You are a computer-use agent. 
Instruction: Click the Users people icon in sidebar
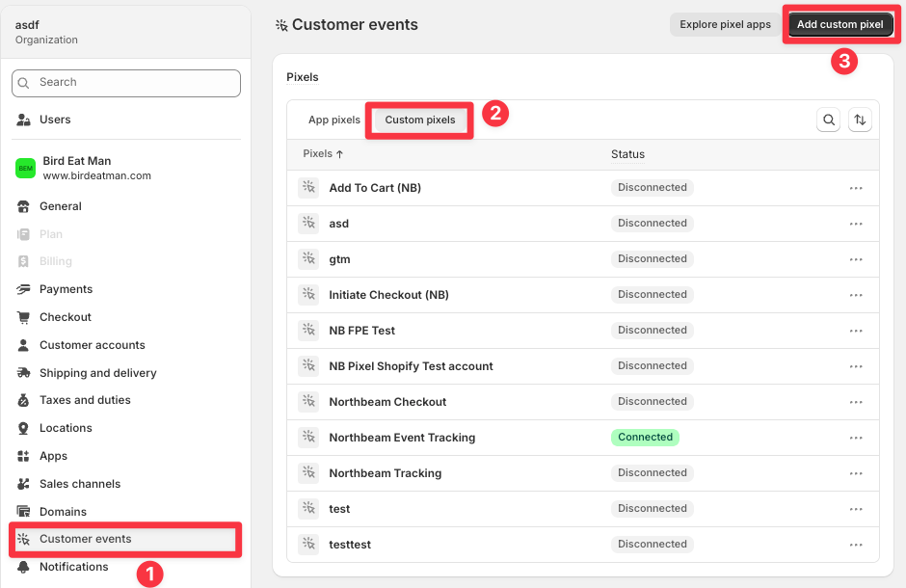pos(23,120)
